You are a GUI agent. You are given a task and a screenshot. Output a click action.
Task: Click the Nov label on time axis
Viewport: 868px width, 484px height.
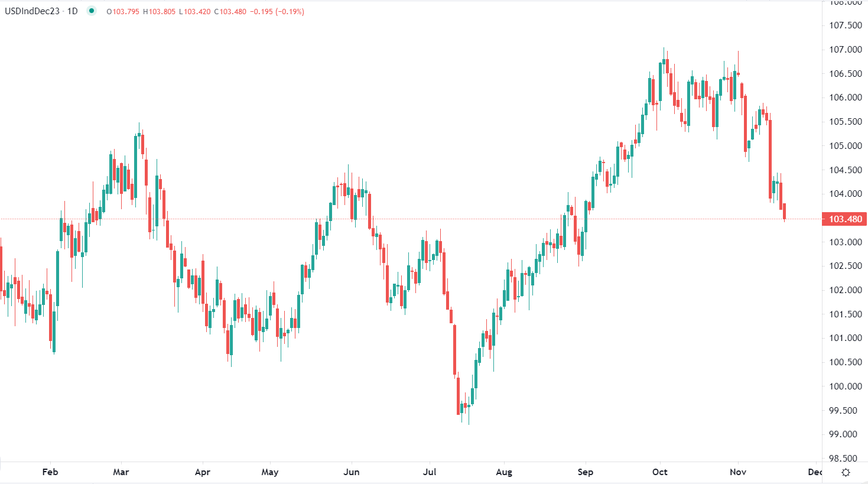point(738,472)
